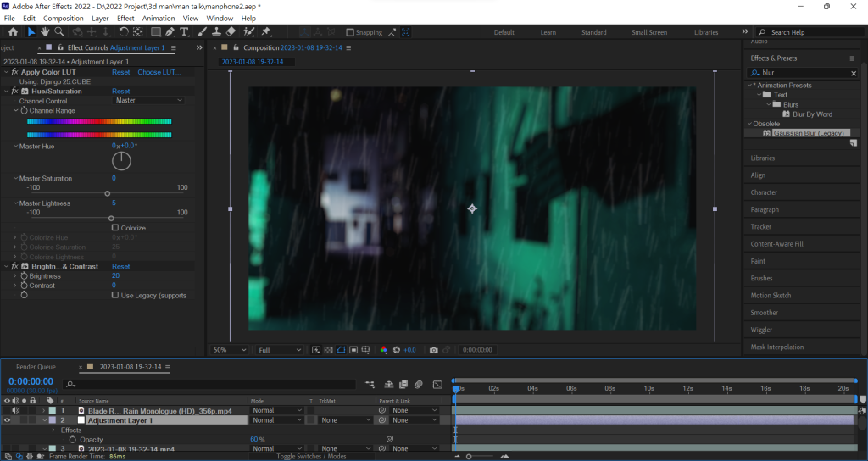Open the Tracker panel

pos(760,227)
